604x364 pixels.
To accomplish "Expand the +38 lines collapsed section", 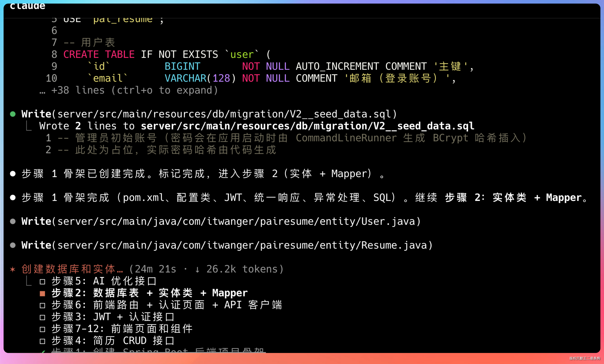I will pos(134,90).
